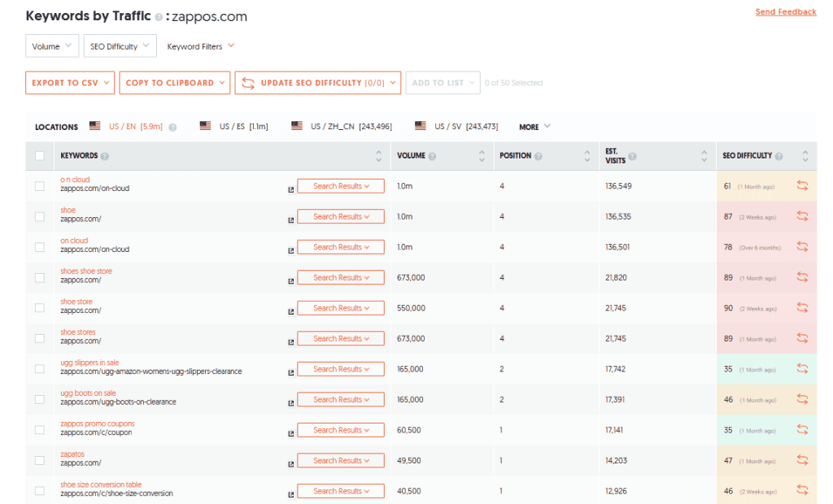Refresh SEO difficulty for 'shoe stores' row
The image size is (833, 504).
(x=802, y=338)
